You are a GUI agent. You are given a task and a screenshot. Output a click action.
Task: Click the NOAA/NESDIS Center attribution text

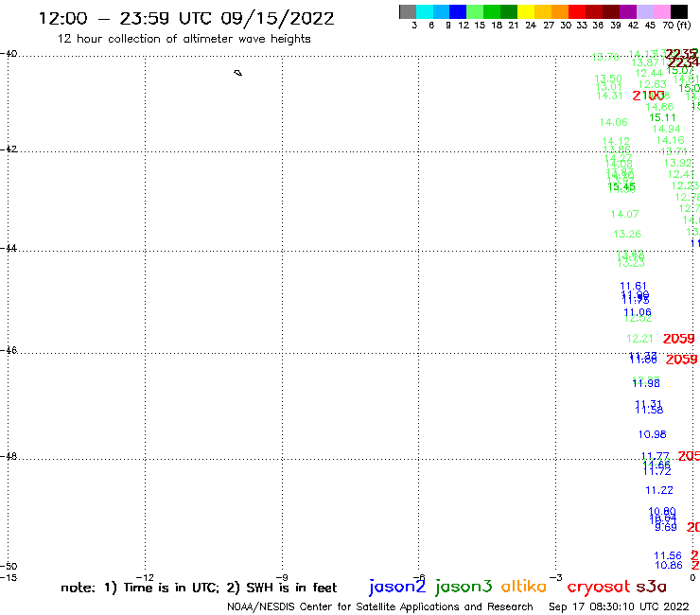click(380, 607)
